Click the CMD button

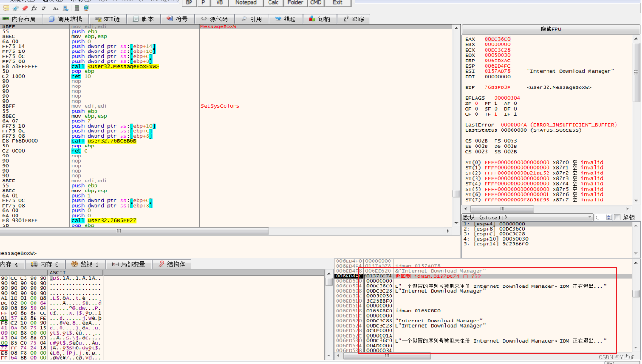coord(316,2)
